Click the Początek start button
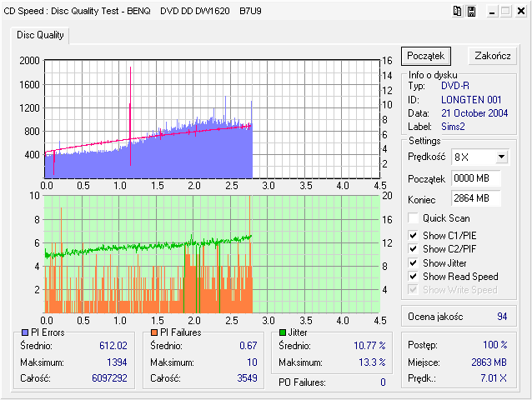 click(426, 56)
